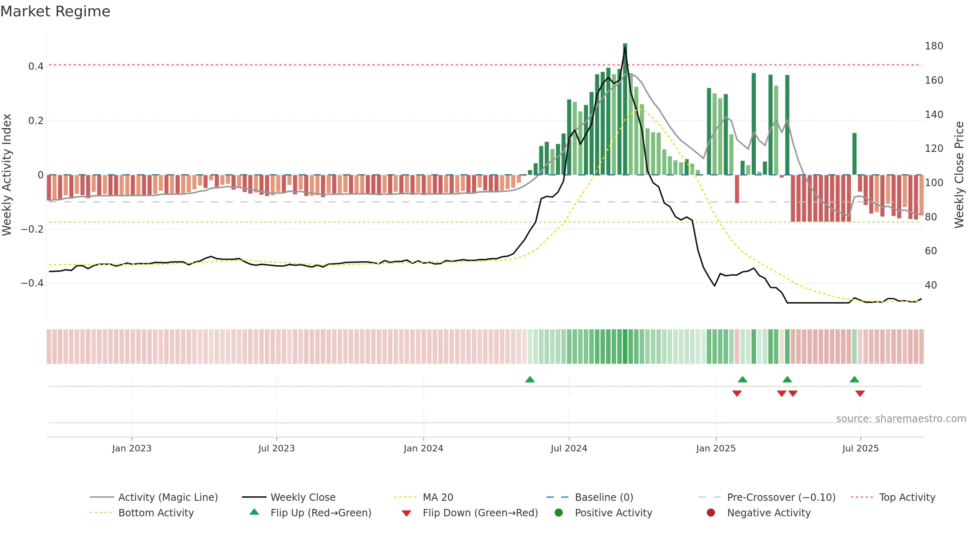Click the last Flip Up marker near Jul 2025
The image size is (980, 551).
854,379
